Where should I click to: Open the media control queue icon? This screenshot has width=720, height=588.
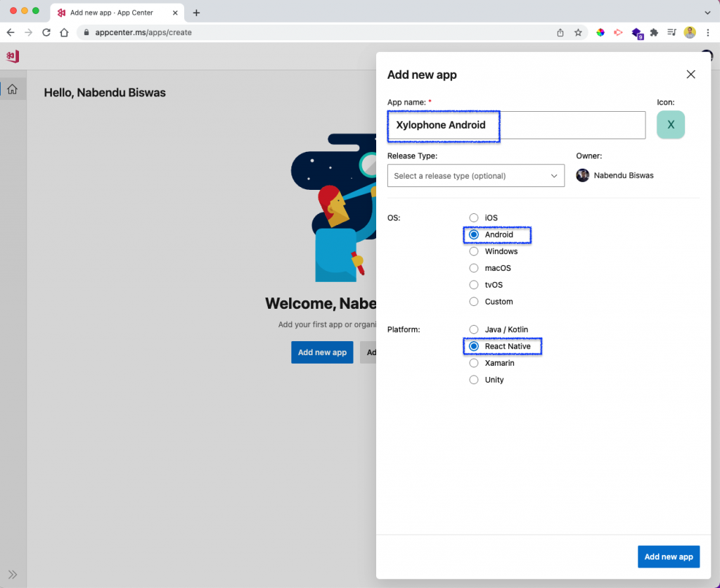pyautogui.click(x=671, y=32)
